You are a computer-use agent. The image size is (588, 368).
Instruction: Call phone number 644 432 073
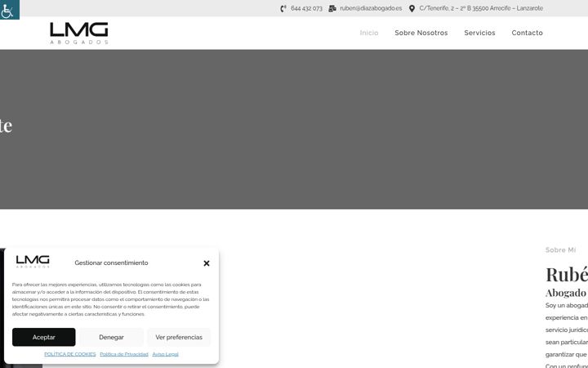tap(306, 8)
